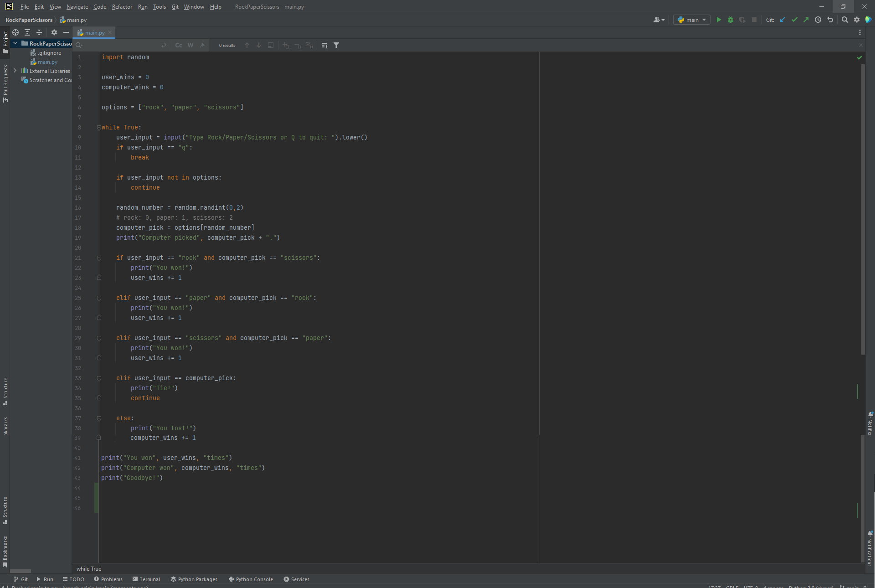Image resolution: width=875 pixels, height=588 pixels.
Task: Collapse the RockPaperScissors project root
Action: 15,43
